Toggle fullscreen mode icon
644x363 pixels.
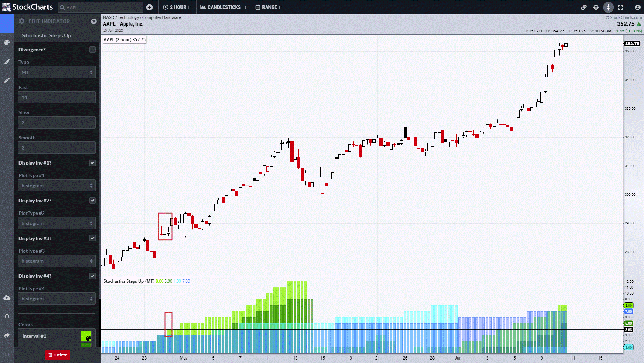point(621,7)
